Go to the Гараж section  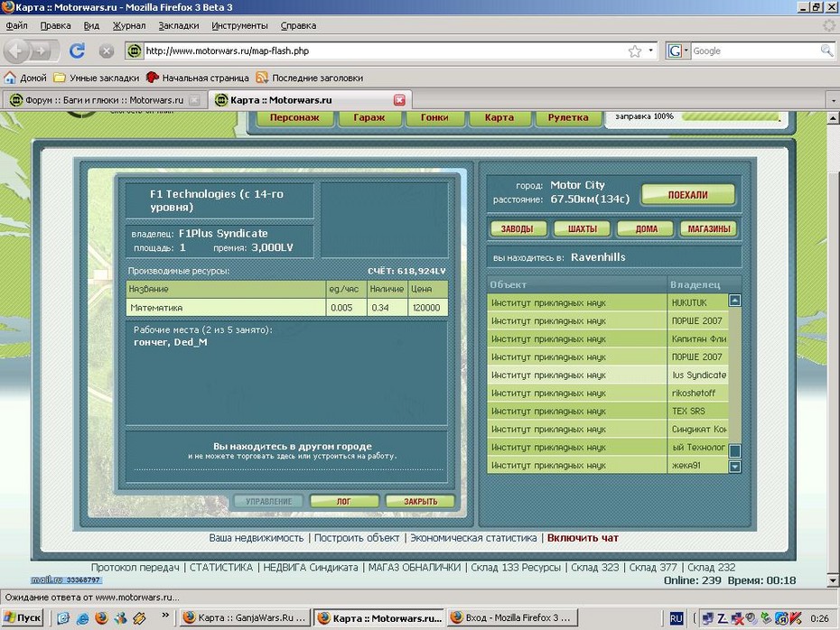coord(369,117)
